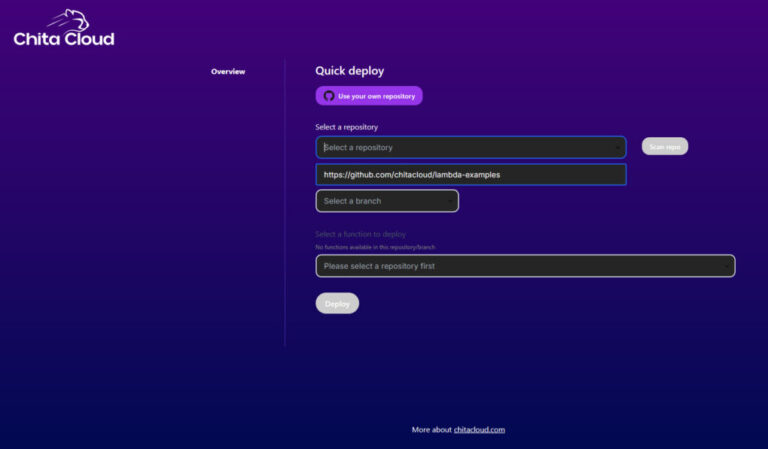
Task: Click 'No functions available' notice text
Action: coord(375,247)
